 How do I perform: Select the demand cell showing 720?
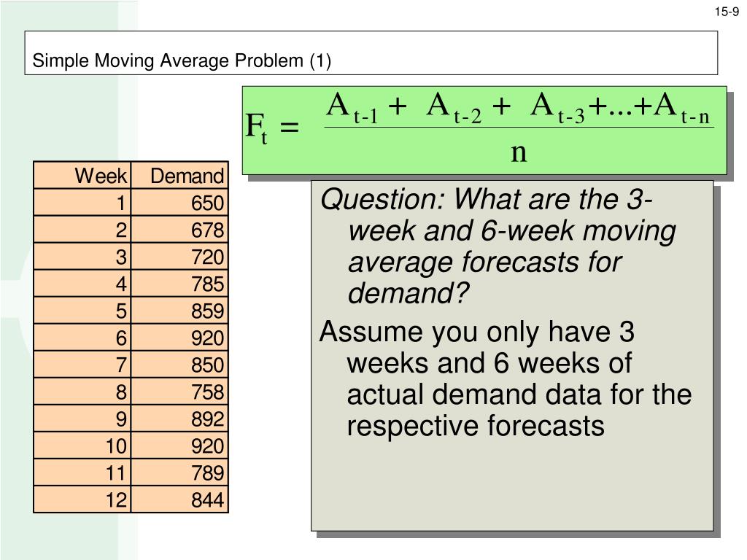coord(179,257)
